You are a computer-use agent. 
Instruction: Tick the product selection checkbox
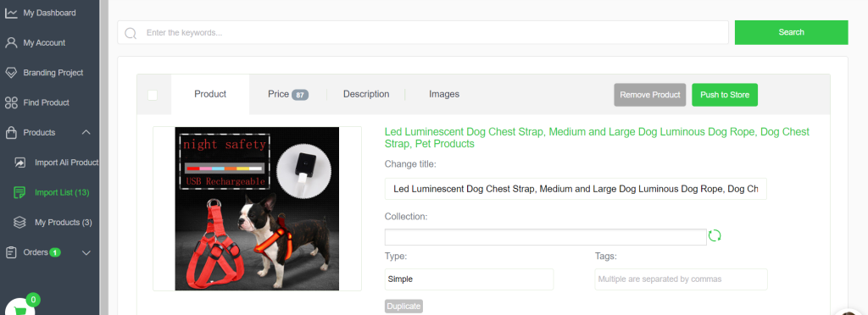pyautogui.click(x=153, y=95)
